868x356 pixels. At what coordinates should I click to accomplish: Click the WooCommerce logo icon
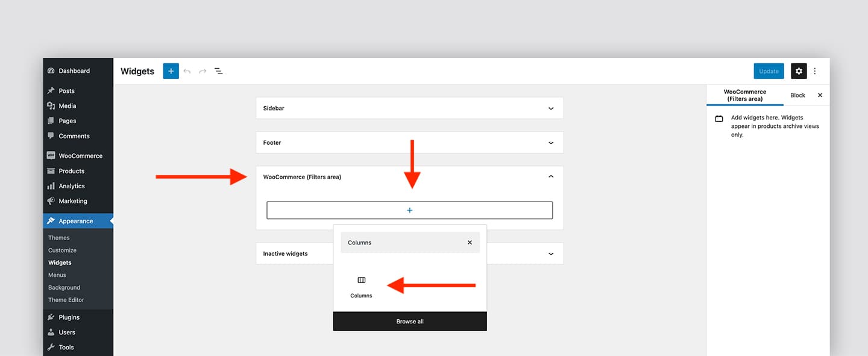(51, 156)
